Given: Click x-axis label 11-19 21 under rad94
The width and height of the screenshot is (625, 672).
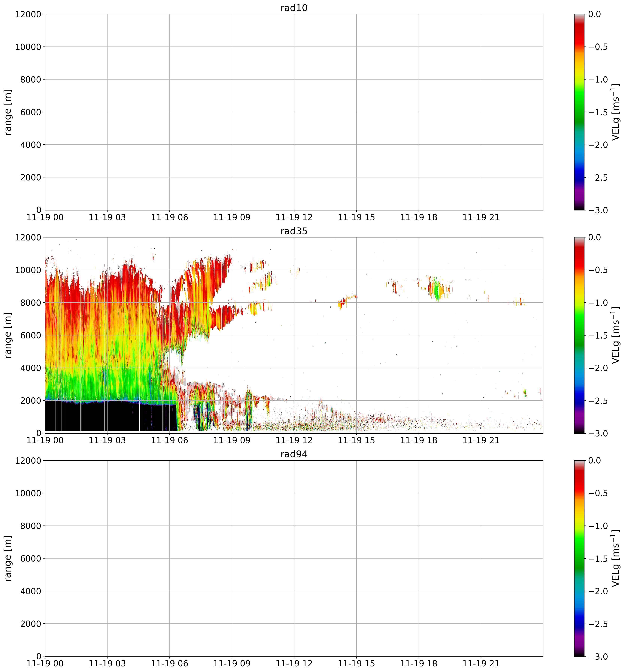Looking at the screenshot, I should 481,664.
